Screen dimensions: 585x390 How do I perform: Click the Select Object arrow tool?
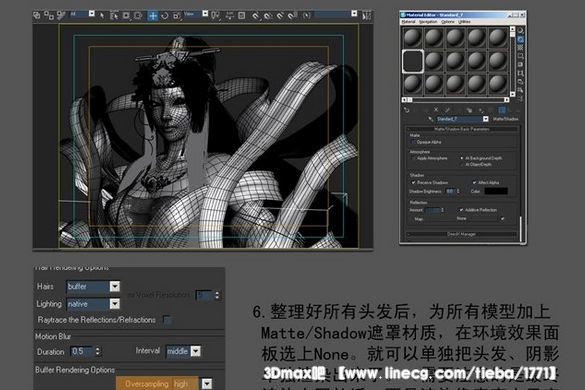click(102, 16)
